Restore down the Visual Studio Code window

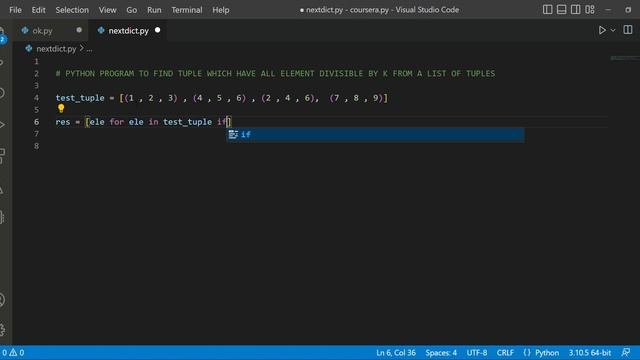628,9
